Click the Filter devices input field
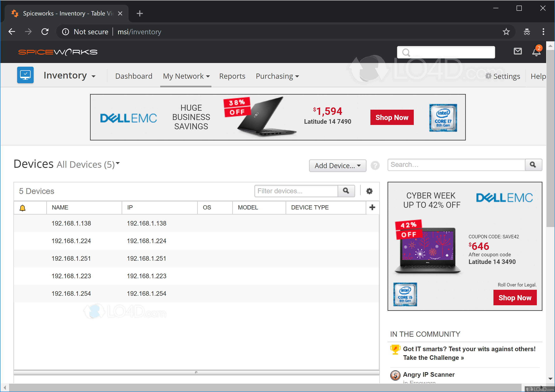This screenshot has height=392, width=555. click(296, 191)
